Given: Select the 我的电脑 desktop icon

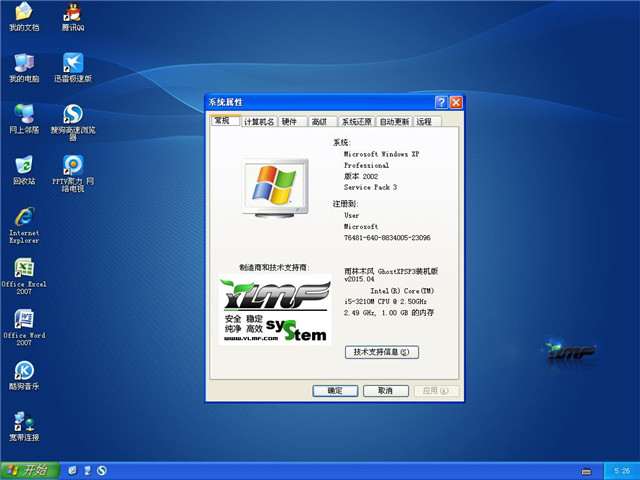Looking at the screenshot, I should tap(24, 68).
